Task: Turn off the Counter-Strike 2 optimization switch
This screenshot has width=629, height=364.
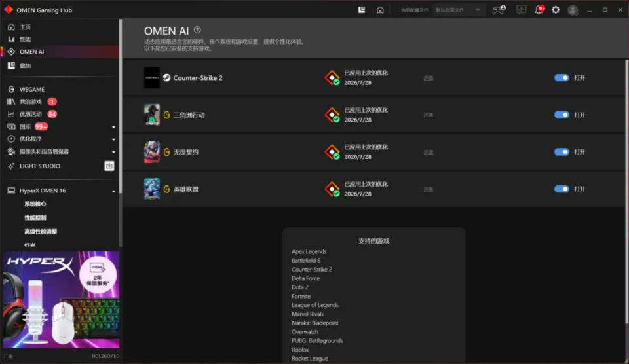Action: click(562, 78)
